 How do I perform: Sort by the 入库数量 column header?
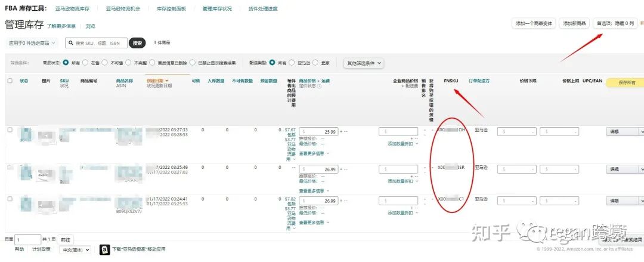tap(216, 81)
